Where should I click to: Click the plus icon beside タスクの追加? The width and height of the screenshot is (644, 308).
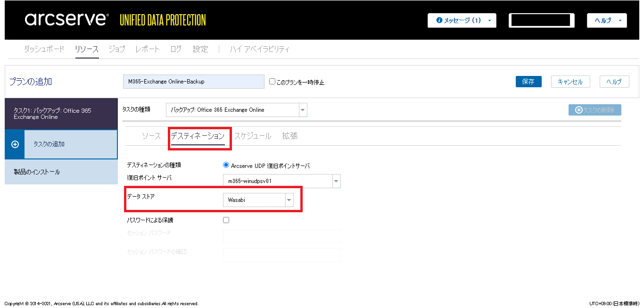(x=15, y=144)
